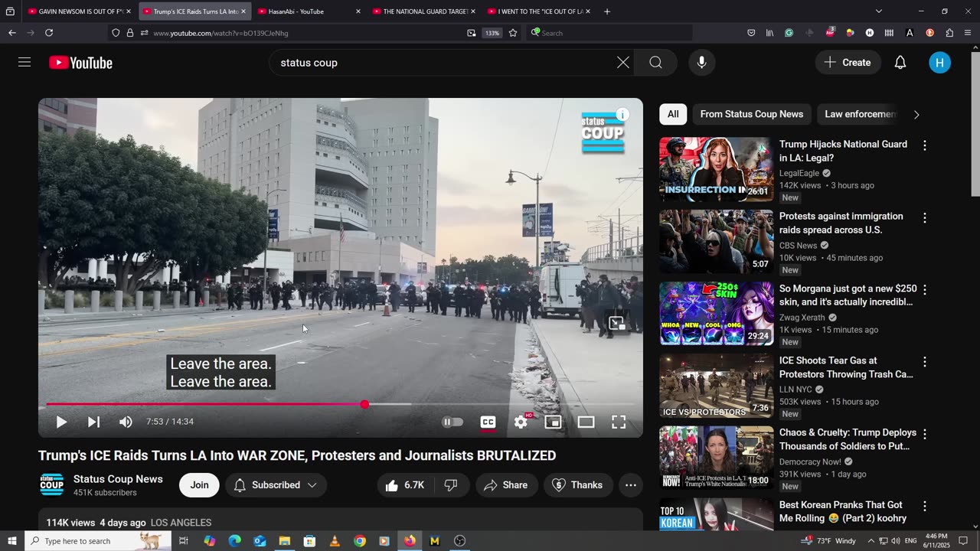Focus the browser Search field
Screen dimensions: 980x551
[x=611, y=33]
